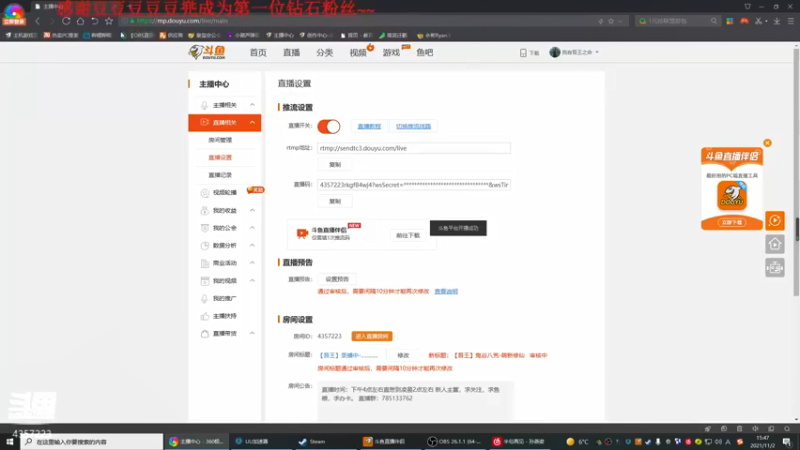Click the home icon on right float bar
Viewport: 800px width, 450px height.
[774, 244]
